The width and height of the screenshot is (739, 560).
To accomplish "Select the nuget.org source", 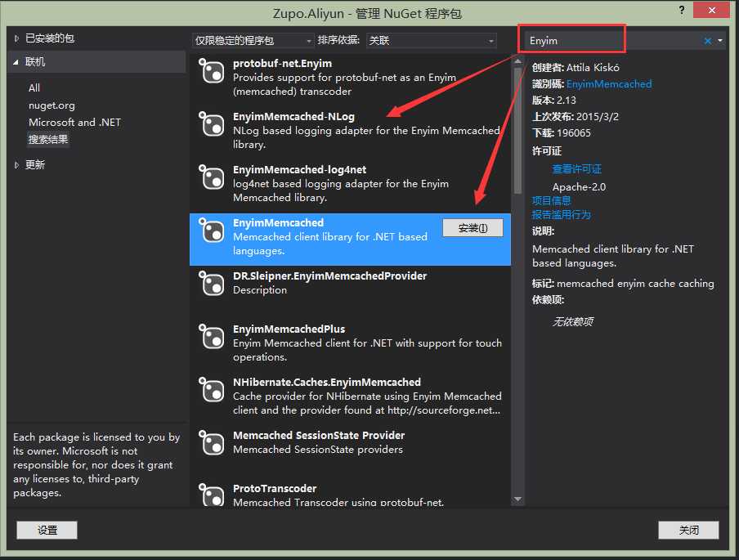I will point(52,105).
